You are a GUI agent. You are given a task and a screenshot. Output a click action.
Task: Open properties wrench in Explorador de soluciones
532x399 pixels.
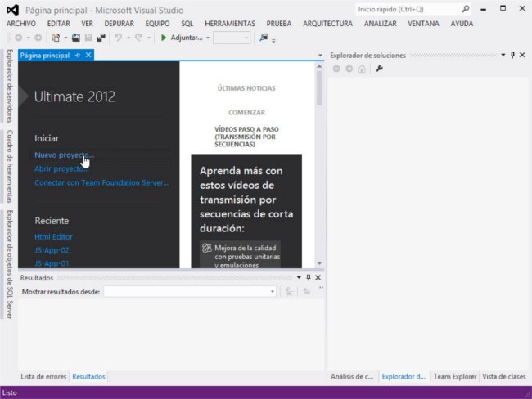tap(379, 69)
